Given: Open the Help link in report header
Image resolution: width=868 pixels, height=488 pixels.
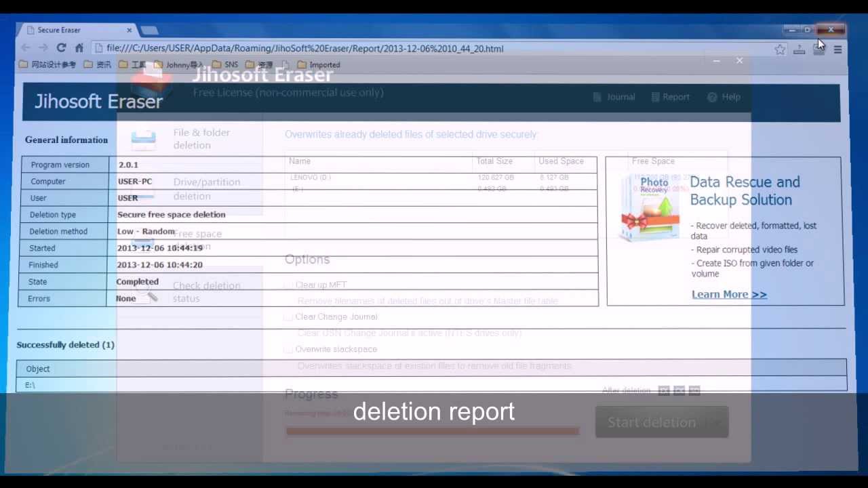Looking at the screenshot, I should point(724,97).
